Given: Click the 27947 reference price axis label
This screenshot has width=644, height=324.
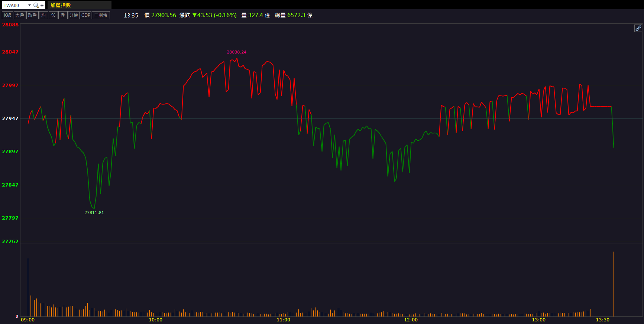Looking at the screenshot, I should pos(10,118).
